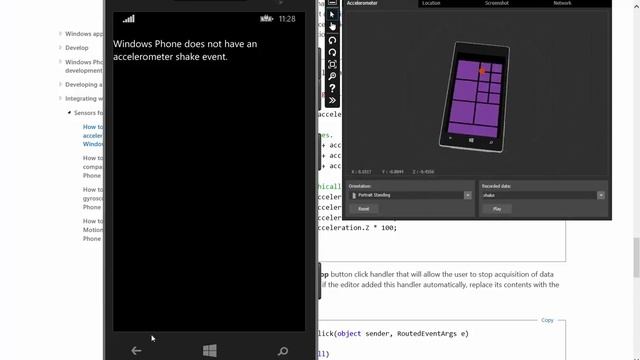This screenshot has width=640, height=360.
Task: Tap the phone's hardware Back button
Action: coord(136,351)
